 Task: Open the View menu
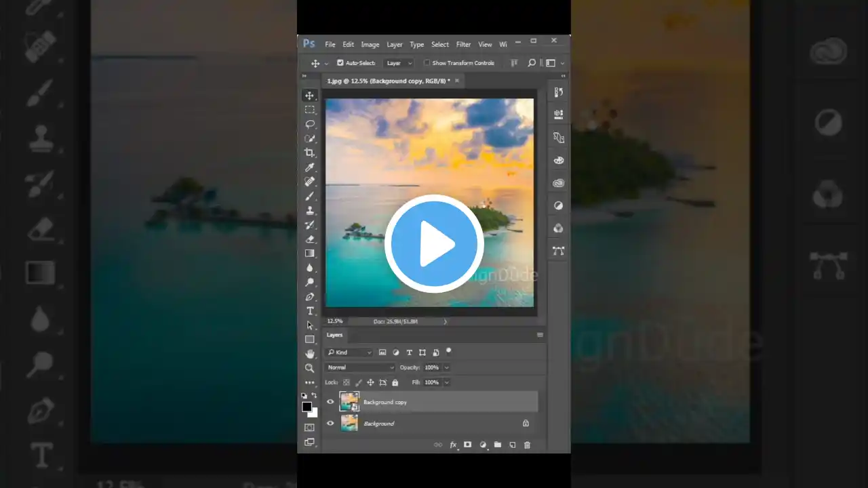point(485,45)
